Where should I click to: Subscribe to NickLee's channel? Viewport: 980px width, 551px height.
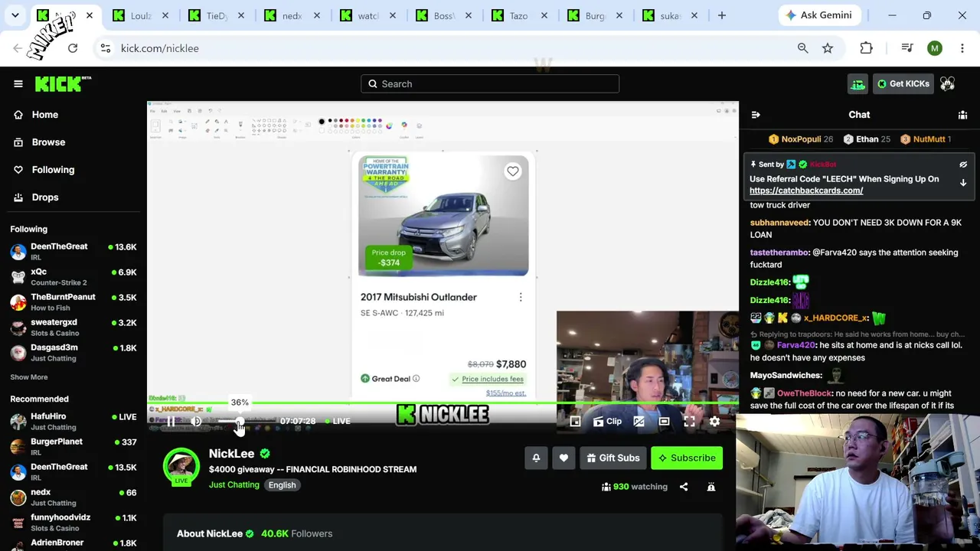[x=687, y=458]
